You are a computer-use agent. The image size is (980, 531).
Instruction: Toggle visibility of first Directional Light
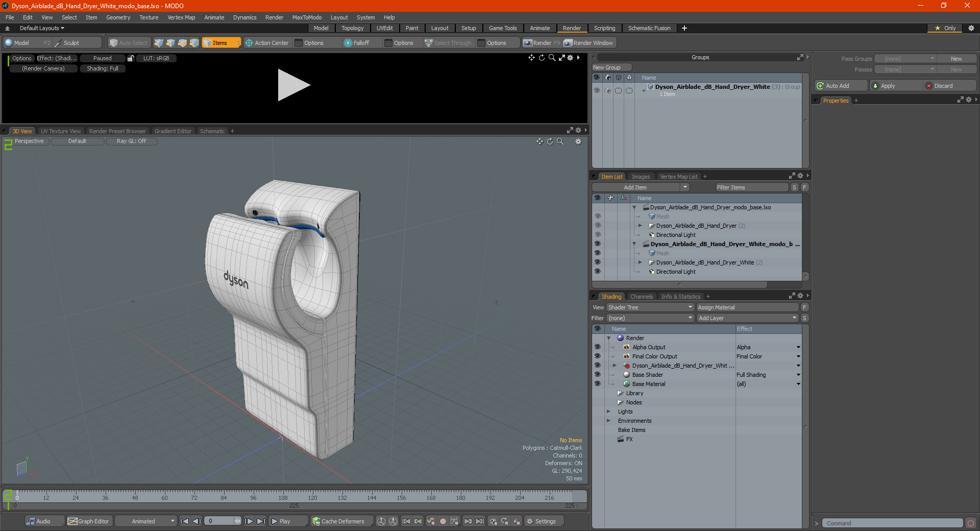click(597, 235)
